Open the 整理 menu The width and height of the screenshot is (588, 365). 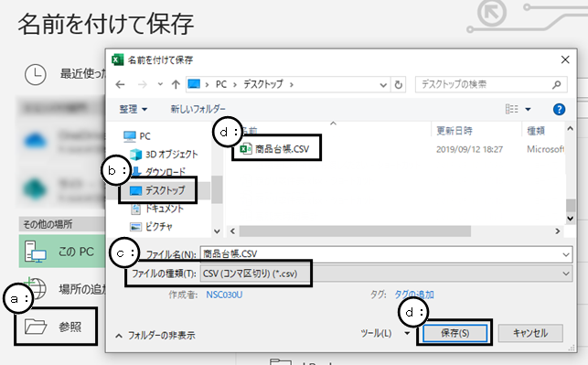(134, 109)
